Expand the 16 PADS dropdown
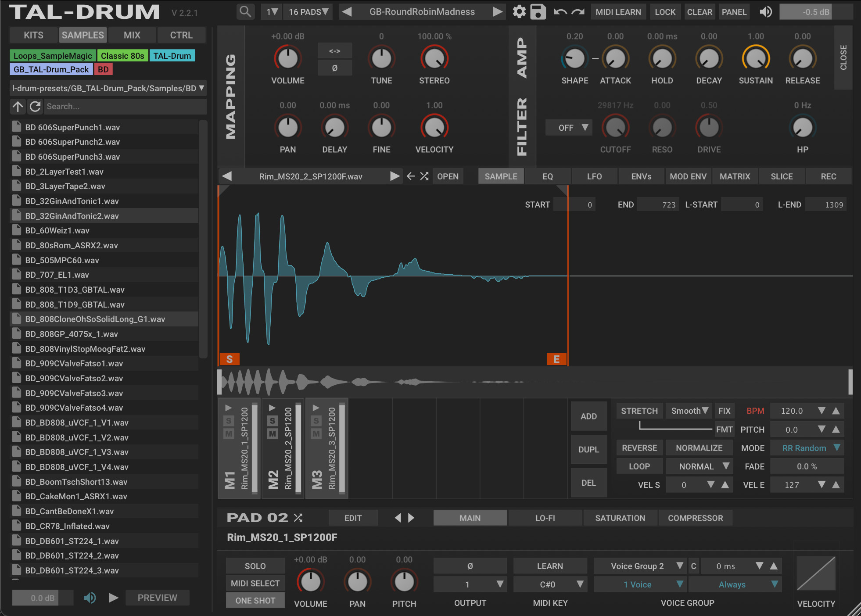Screen dimensions: 861x616 [308, 12]
